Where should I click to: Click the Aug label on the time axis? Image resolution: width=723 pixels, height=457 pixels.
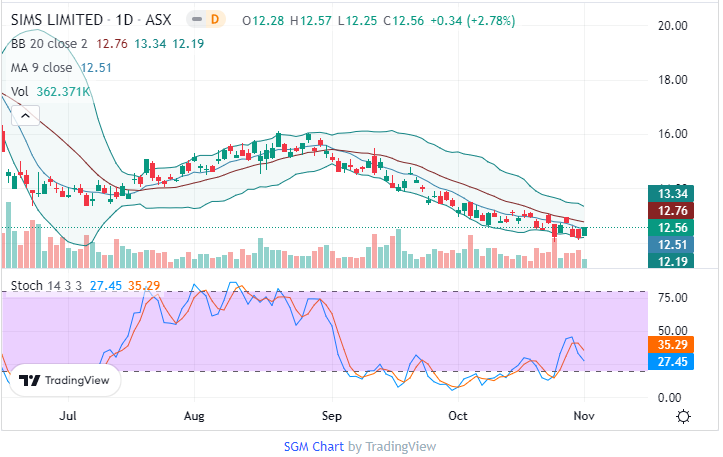195,414
